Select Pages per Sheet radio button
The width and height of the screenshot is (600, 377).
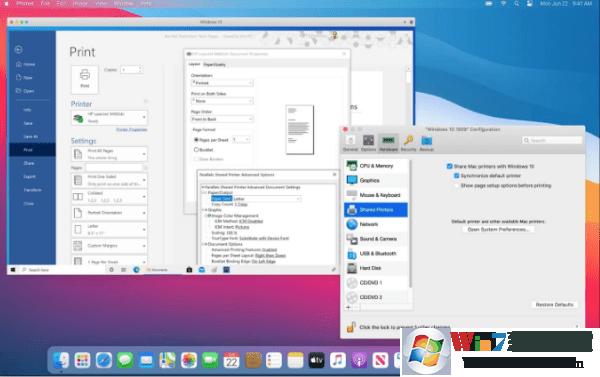coord(196,140)
